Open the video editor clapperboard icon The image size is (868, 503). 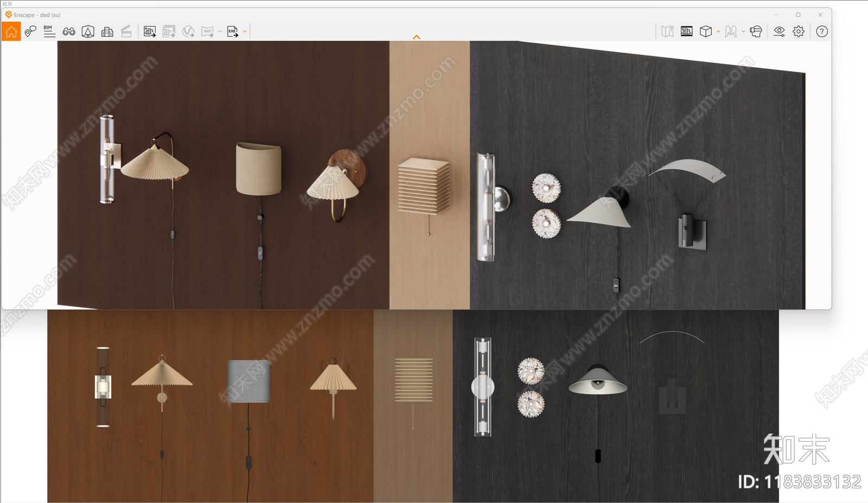click(126, 31)
